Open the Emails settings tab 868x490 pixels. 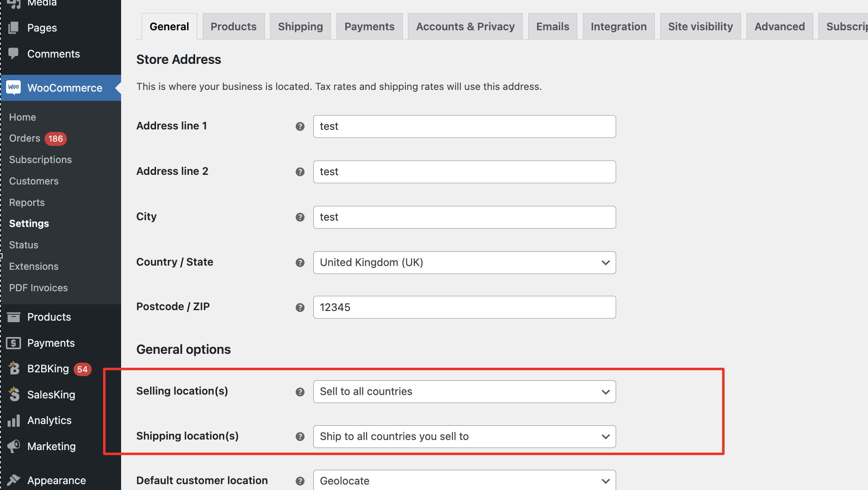(x=553, y=26)
